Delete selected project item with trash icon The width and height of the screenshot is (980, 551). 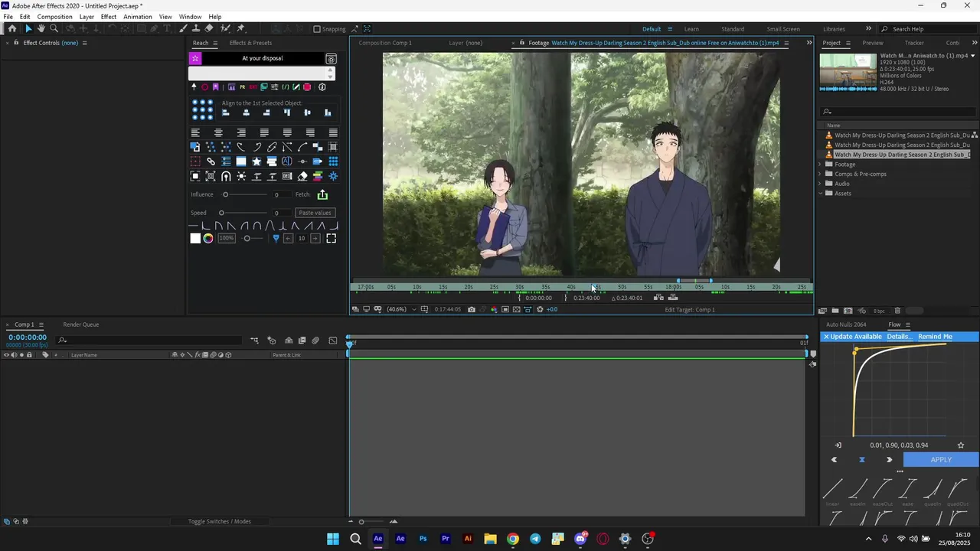click(897, 311)
